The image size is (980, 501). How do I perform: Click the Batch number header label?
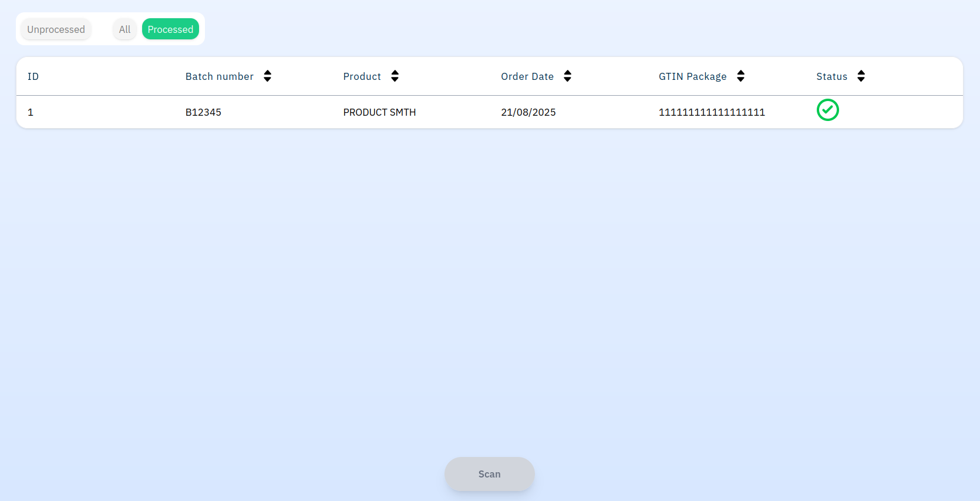coord(219,77)
